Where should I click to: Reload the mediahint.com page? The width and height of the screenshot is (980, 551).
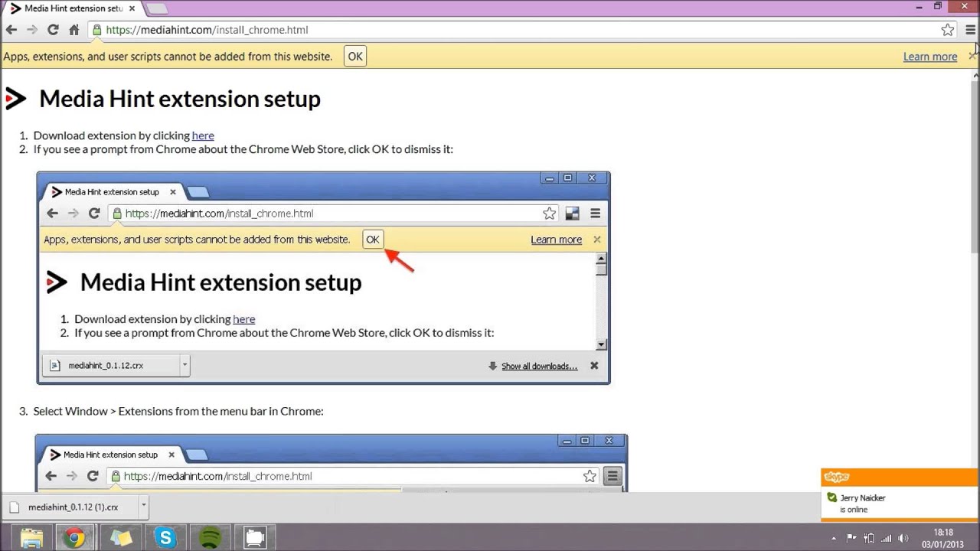click(53, 30)
